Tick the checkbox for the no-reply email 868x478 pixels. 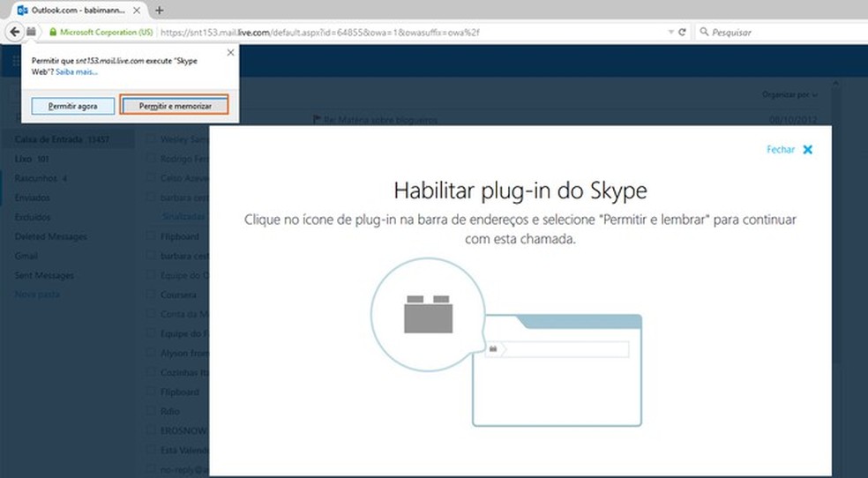click(151, 469)
